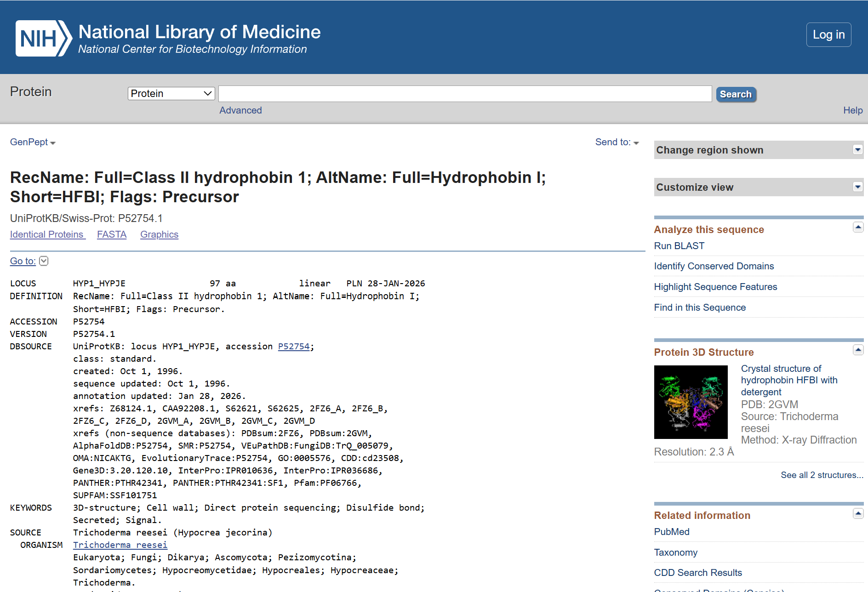Open the Trichoderma reesei organism link
The height and width of the screenshot is (592, 868).
(120, 545)
